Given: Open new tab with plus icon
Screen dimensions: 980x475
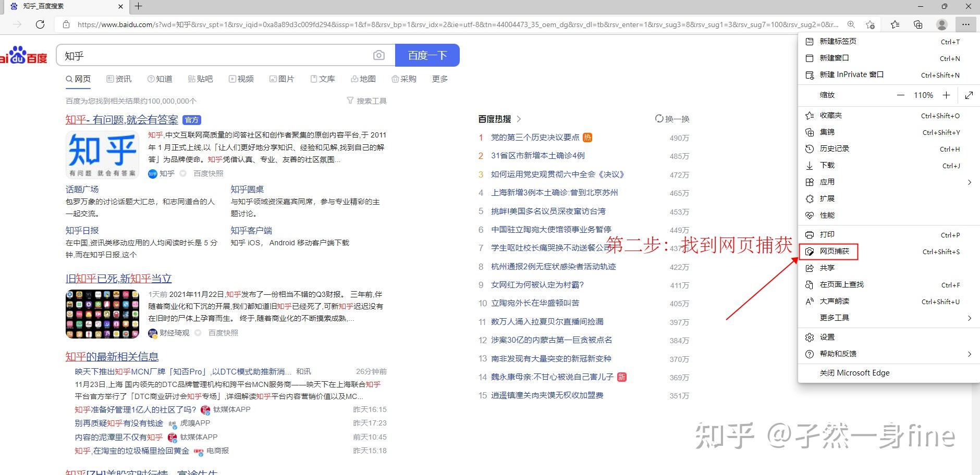Looking at the screenshot, I should 138,6.
